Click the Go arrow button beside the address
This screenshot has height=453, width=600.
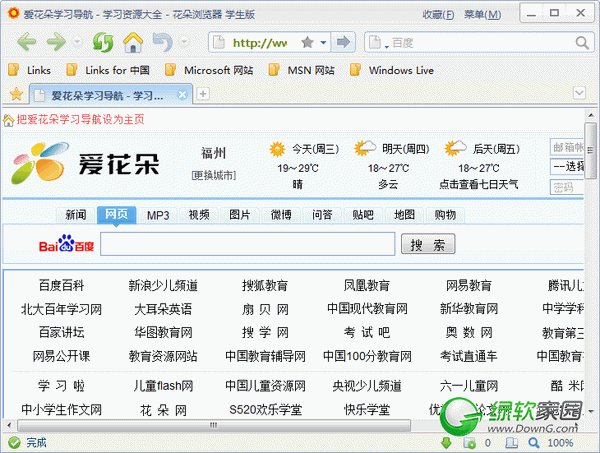click(343, 42)
